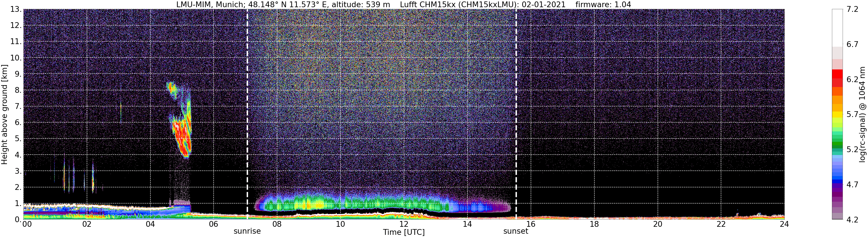Image resolution: width=868 pixels, height=238 pixels.
Task: Click the x-axis tick label '10'
Action: click(340, 224)
